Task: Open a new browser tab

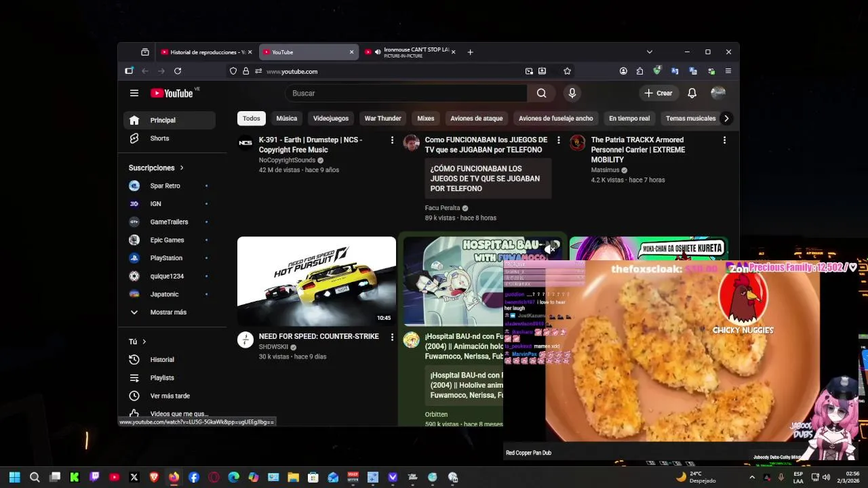Action: (470, 52)
